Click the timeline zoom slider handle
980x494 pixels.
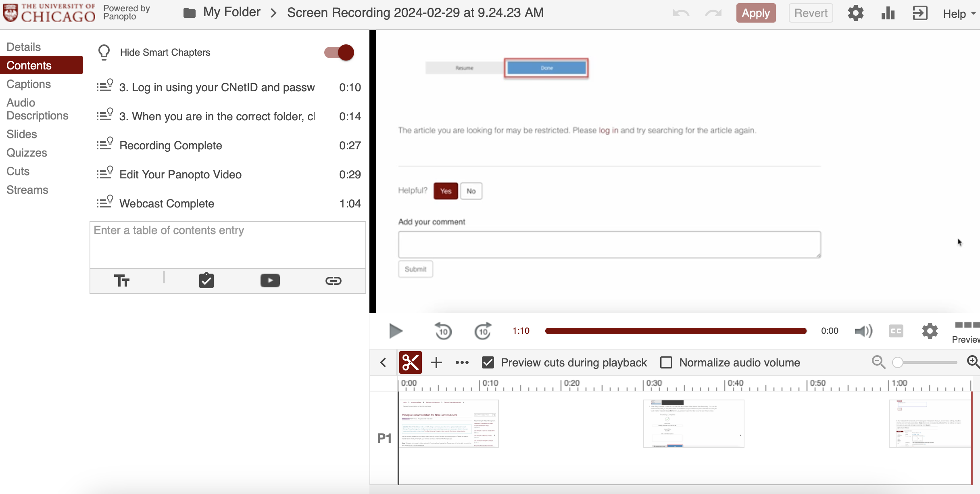tap(897, 362)
